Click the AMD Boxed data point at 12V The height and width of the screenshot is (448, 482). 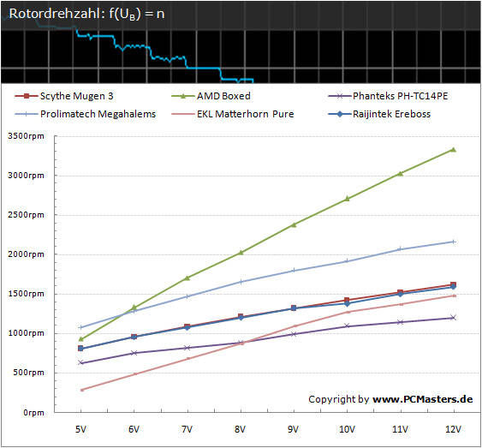tap(453, 150)
